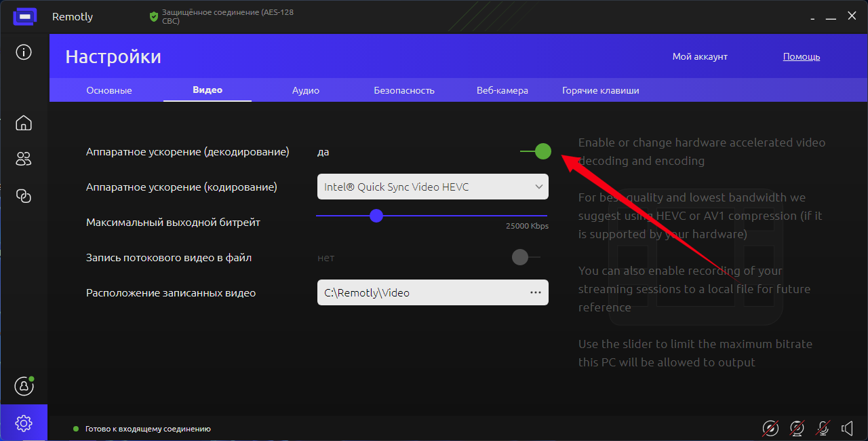The height and width of the screenshot is (441, 868).
Task: Open the Помощь link
Action: [x=802, y=56]
